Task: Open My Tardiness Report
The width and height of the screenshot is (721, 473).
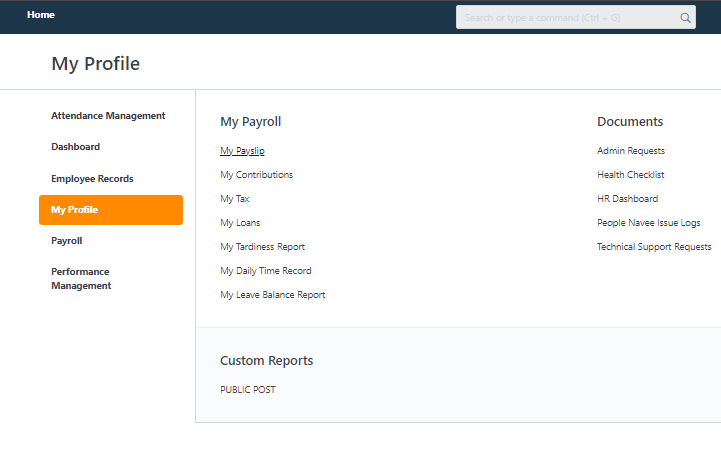Action: pos(262,247)
